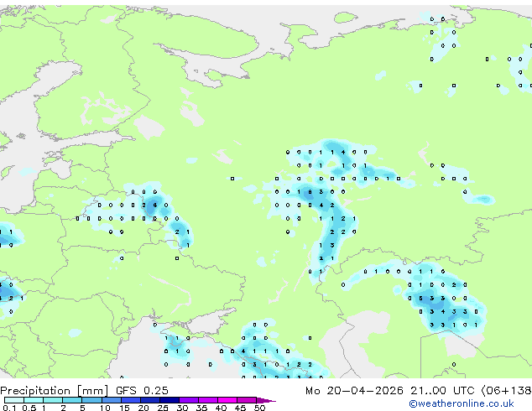
Task: Select the 0.1–0.5 mm legend swatch
Action: click(14, 400)
